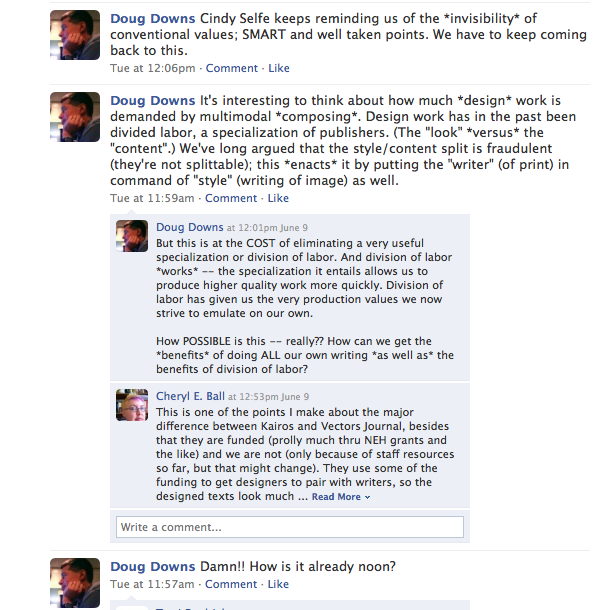604x610 pixels.
Task: Click the Tue at 11:59am timestamp
Action: pyautogui.click(x=152, y=198)
